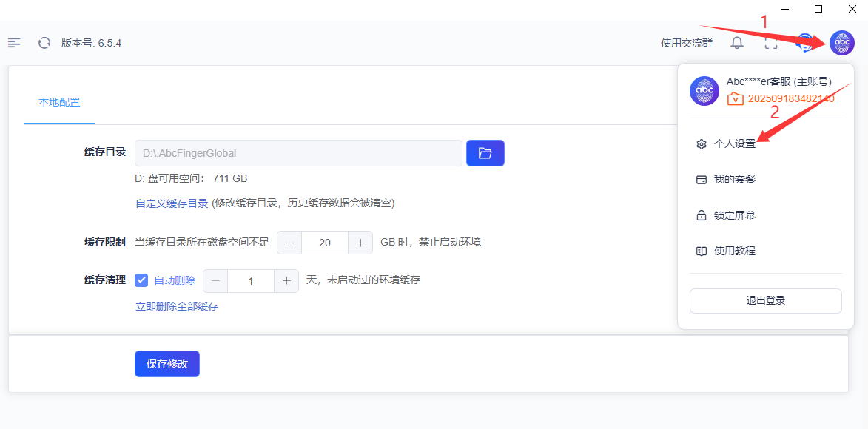Switch to 本地配置 tab
The image size is (868, 429).
(59, 102)
